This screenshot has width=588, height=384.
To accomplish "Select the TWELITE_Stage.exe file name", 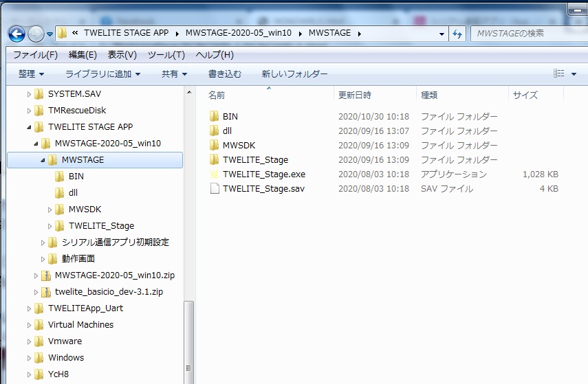I will tap(264, 174).
